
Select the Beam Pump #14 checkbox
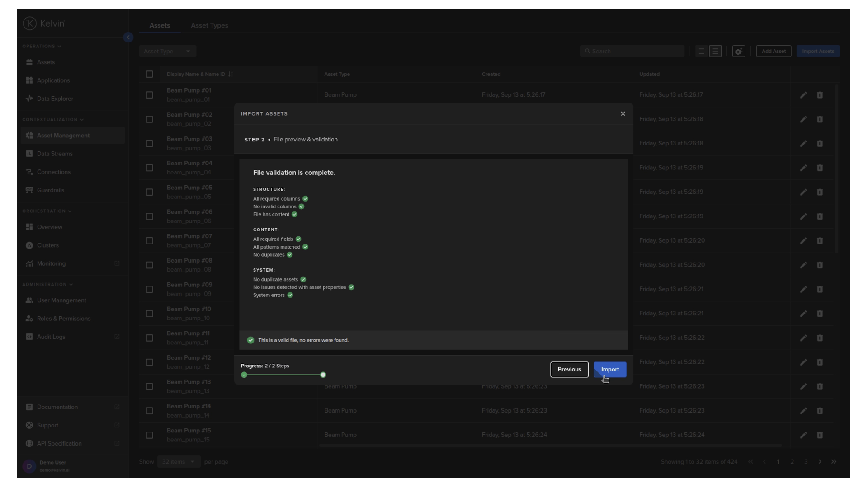pos(150,411)
